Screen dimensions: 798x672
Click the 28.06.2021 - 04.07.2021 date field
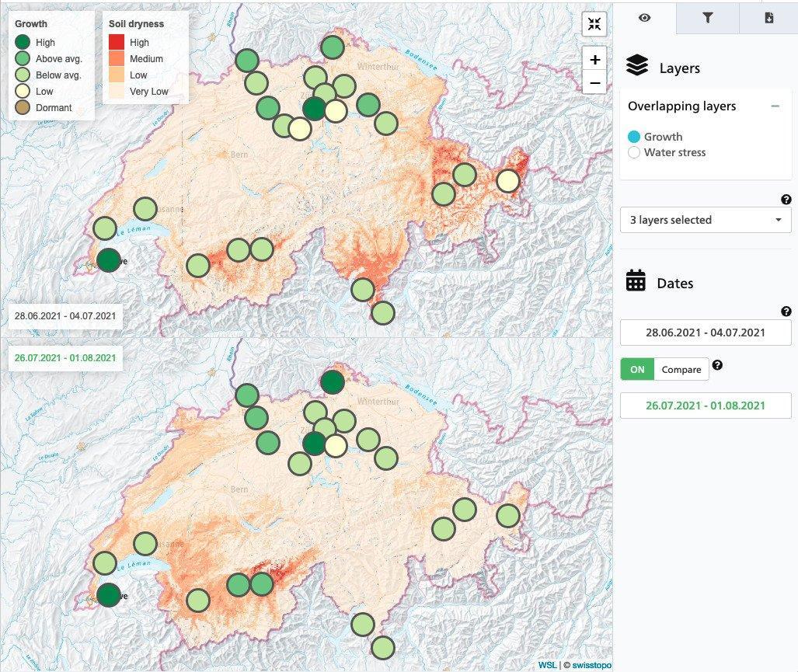tap(706, 333)
